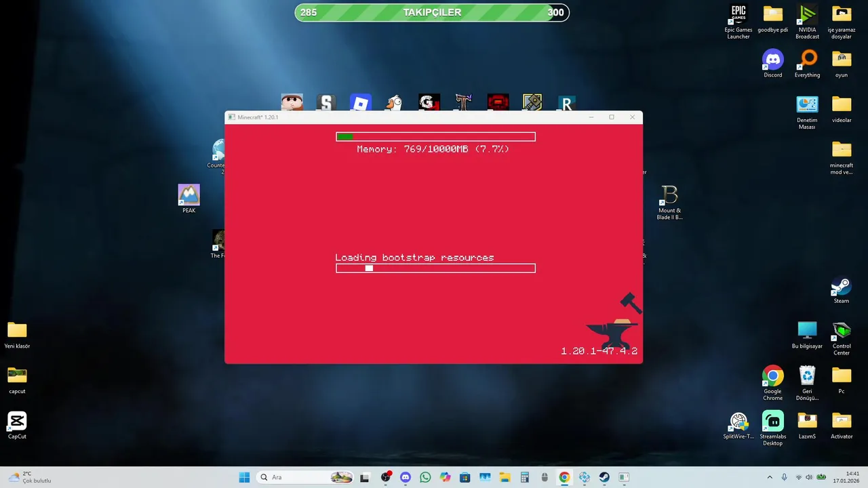Click the Minecraft memory usage bar

tap(435, 137)
